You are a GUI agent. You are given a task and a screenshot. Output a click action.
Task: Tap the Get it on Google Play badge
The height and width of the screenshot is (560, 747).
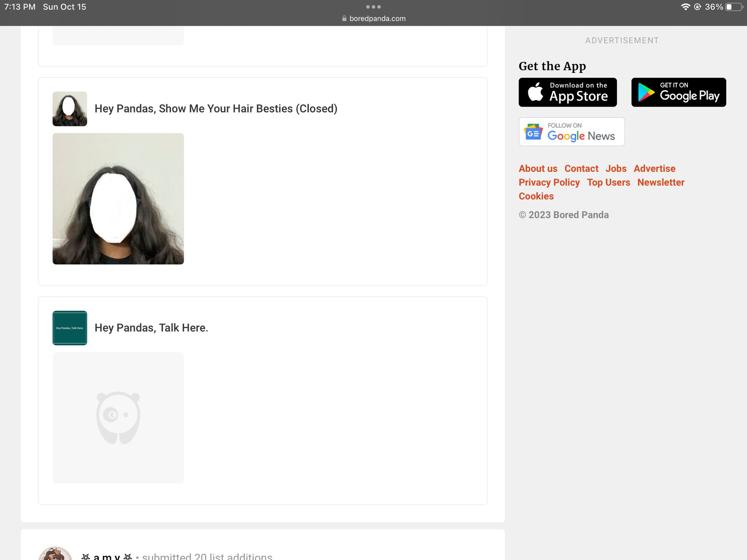click(x=679, y=92)
